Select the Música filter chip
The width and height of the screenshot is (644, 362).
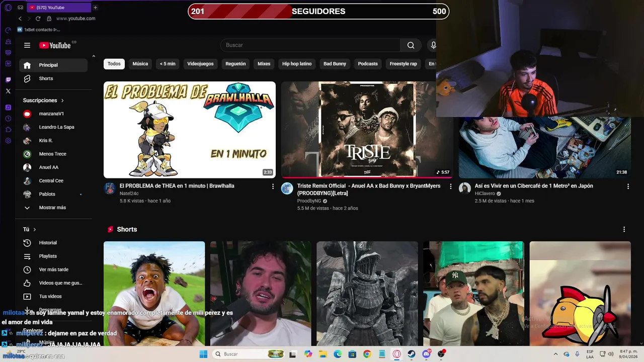(x=140, y=64)
